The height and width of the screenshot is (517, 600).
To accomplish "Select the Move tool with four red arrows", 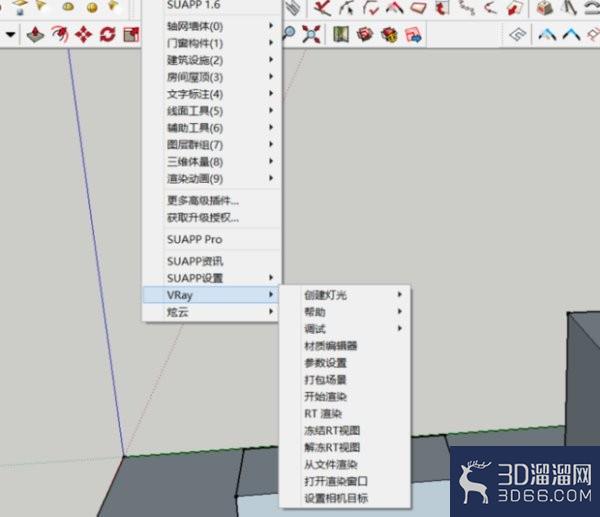I will tap(84, 35).
